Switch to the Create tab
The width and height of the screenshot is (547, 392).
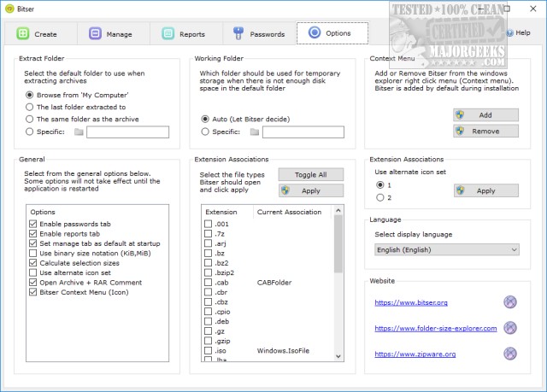(40, 33)
